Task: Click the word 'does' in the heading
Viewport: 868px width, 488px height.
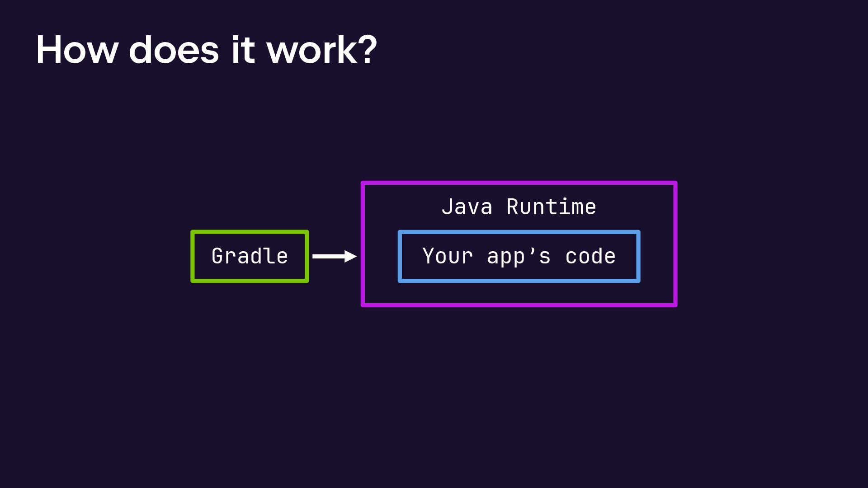Action: (x=174, y=50)
